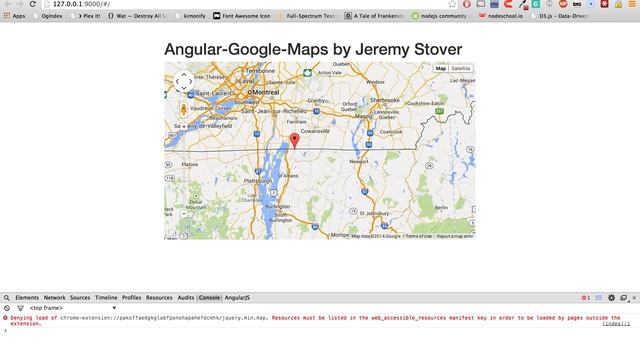Viewport: 640px width, 360px height.
Task: Click the glasses extension icon
Action: click(577, 4)
